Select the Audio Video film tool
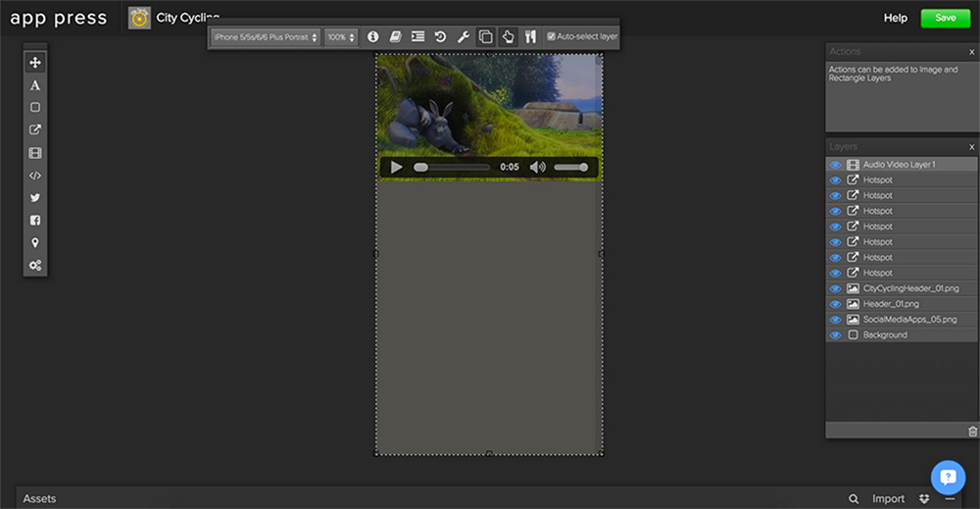980x509 pixels. point(35,153)
